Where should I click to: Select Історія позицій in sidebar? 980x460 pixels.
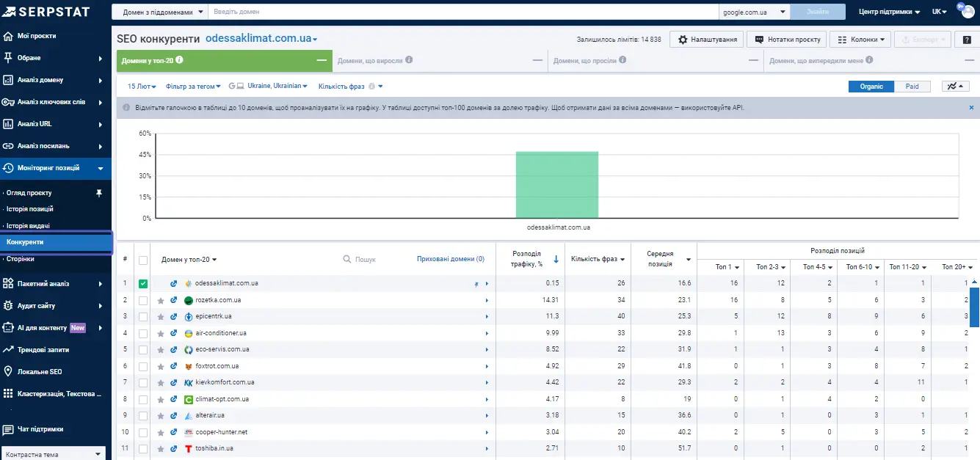(x=29, y=209)
